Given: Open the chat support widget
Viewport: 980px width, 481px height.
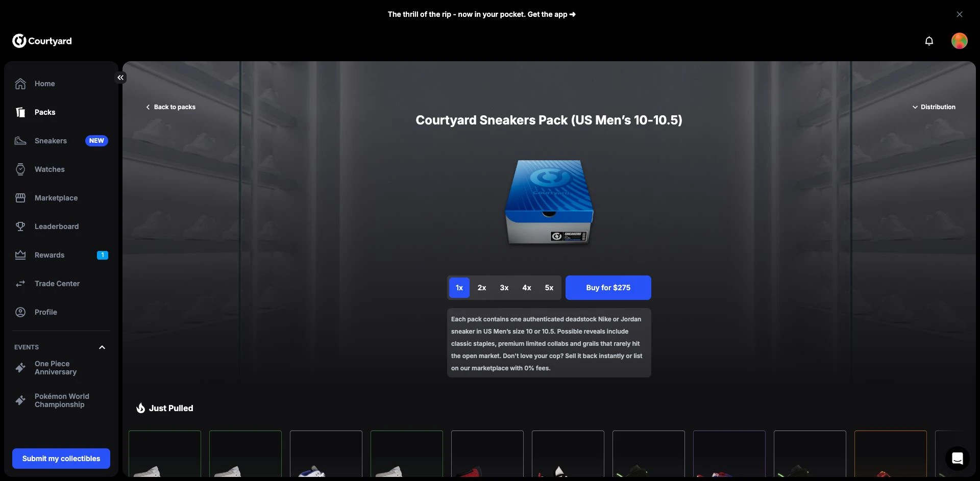Looking at the screenshot, I should [x=958, y=459].
